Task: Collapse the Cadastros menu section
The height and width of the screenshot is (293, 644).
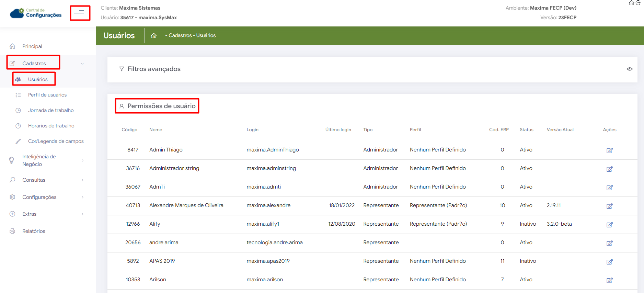Action: pos(82,64)
